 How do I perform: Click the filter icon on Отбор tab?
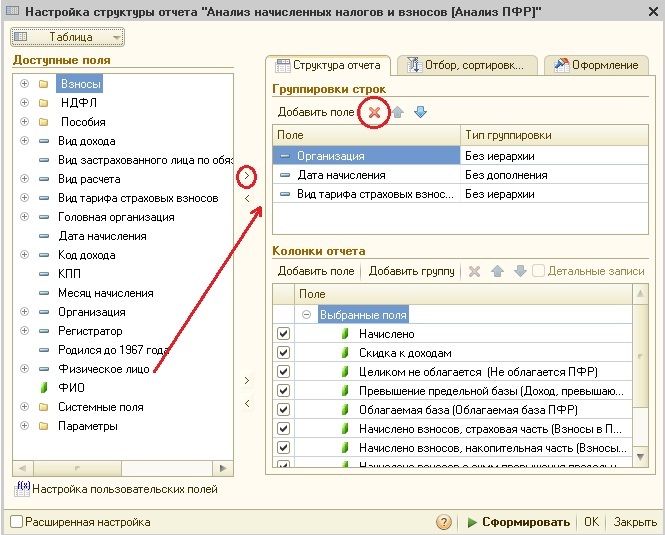(414, 65)
